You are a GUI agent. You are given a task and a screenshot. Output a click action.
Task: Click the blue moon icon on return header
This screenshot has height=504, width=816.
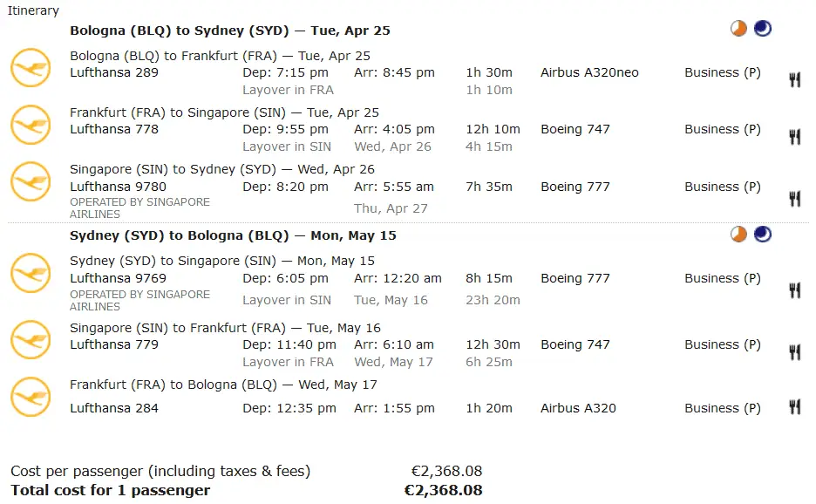763,234
